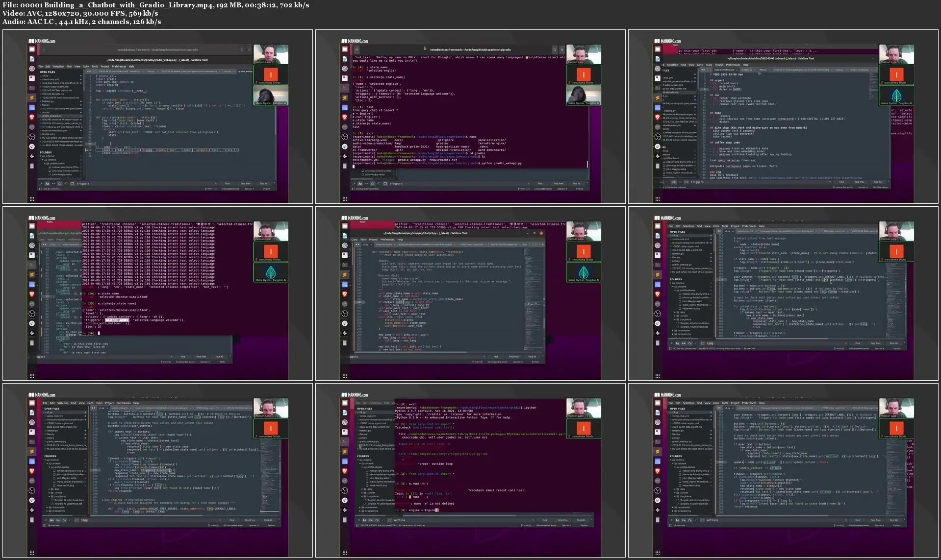Select the v3.py tab in center frame
The height and width of the screenshot is (560, 941).
365,244
